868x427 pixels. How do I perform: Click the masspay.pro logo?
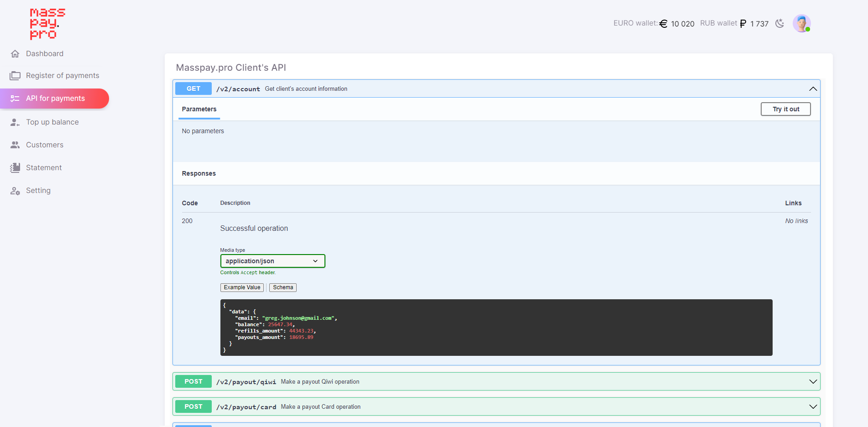(x=47, y=24)
